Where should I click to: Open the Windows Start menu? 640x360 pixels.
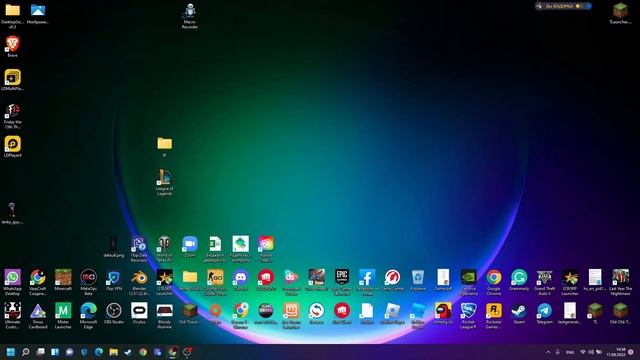pos(11,351)
